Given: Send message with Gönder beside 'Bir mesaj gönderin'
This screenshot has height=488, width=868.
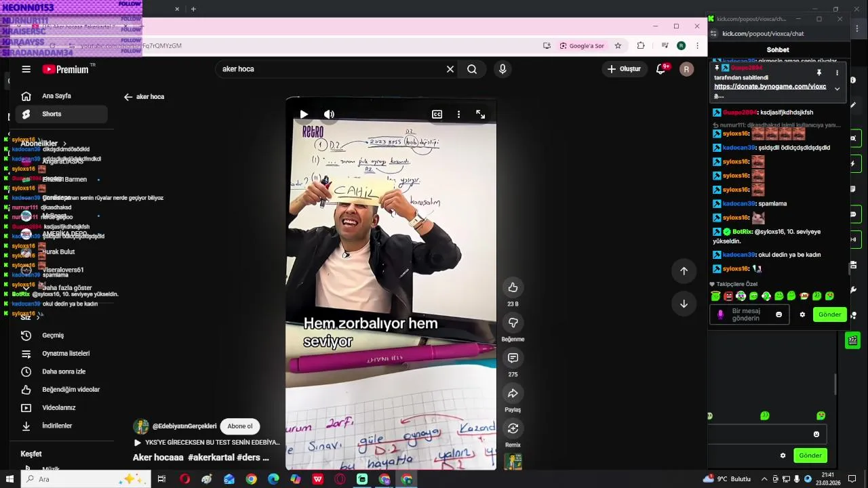Looking at the screenshot, I should tap(830, 314).
